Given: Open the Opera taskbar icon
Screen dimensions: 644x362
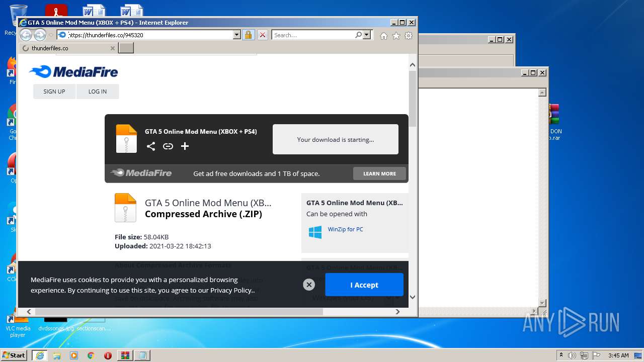Looking at the screenshot, I should pyautogui.click(x=108, y=355).
